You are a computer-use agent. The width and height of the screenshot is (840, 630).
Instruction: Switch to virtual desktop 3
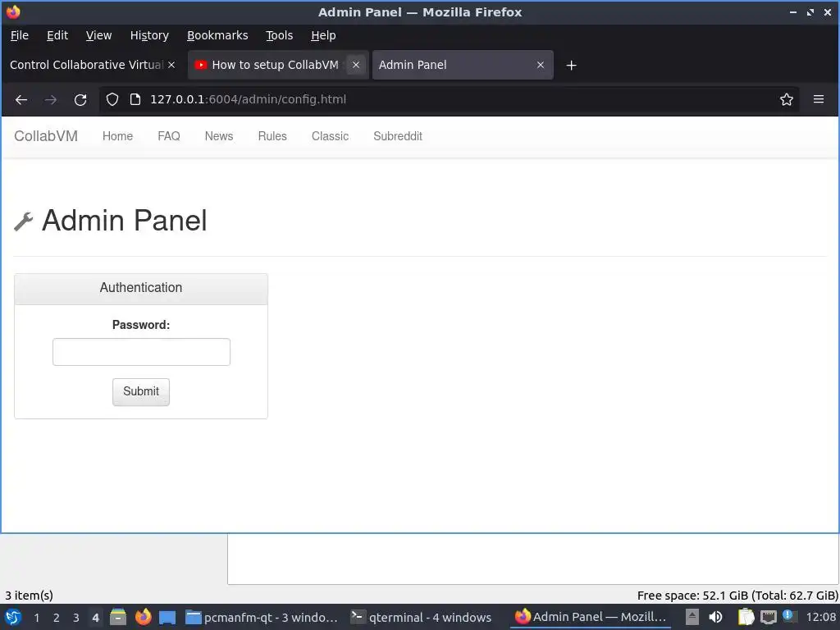tap(76, 618)
